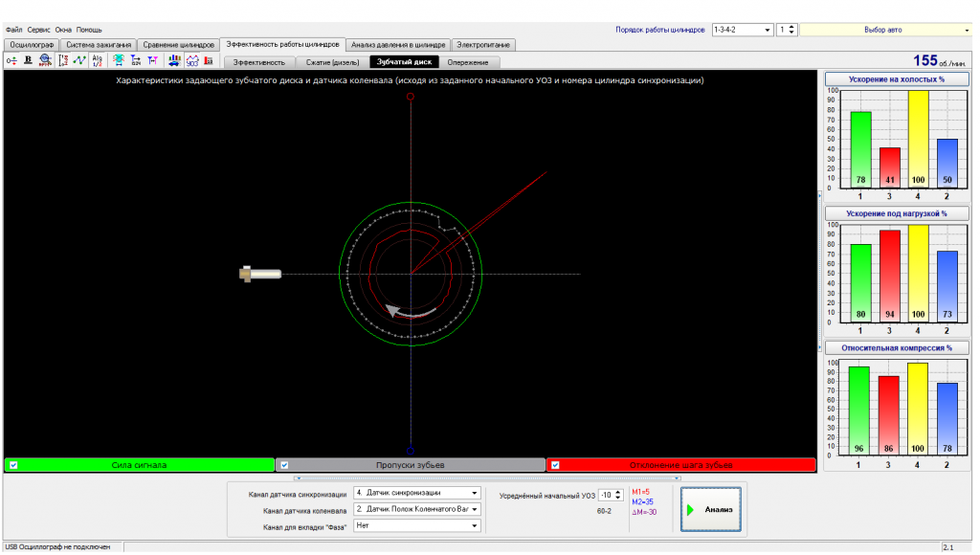This screenshot has width=980, height=555.
Task: Open the Канал датчика коленвала dropdown
Action: tap(417, 509)
